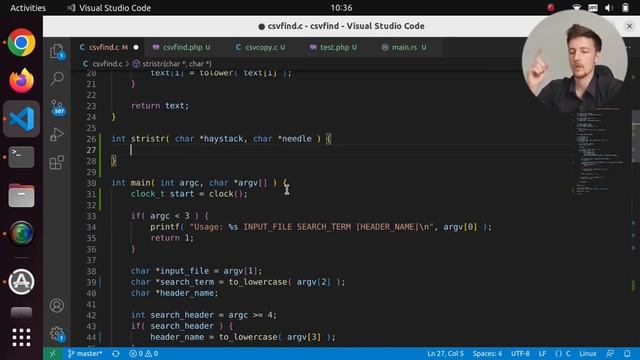Change indentation Spaces: 4 setting
The image size is (640, 360).
(x=487, y=353)
